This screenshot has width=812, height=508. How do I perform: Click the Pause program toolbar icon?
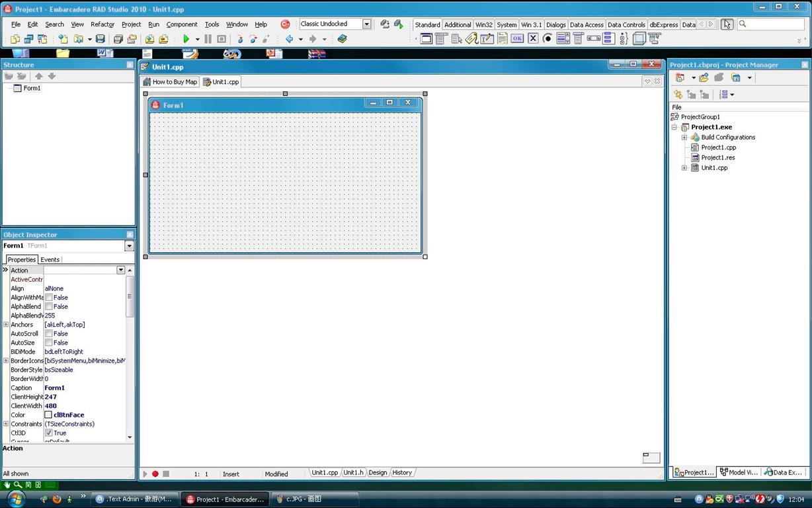pos(208,39)
